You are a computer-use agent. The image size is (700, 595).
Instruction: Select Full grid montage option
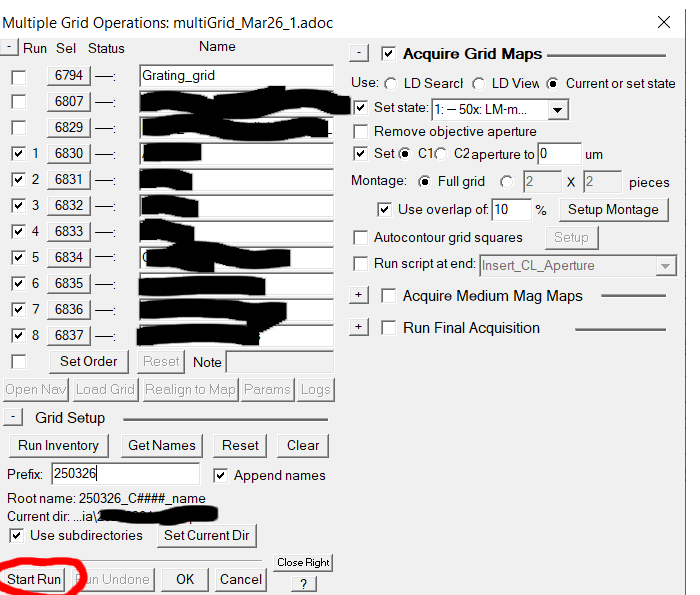tap(424, 182)
